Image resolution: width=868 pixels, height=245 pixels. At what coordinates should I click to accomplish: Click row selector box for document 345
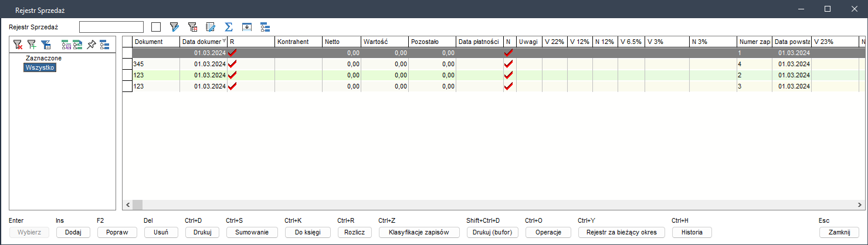click(127, 64)
